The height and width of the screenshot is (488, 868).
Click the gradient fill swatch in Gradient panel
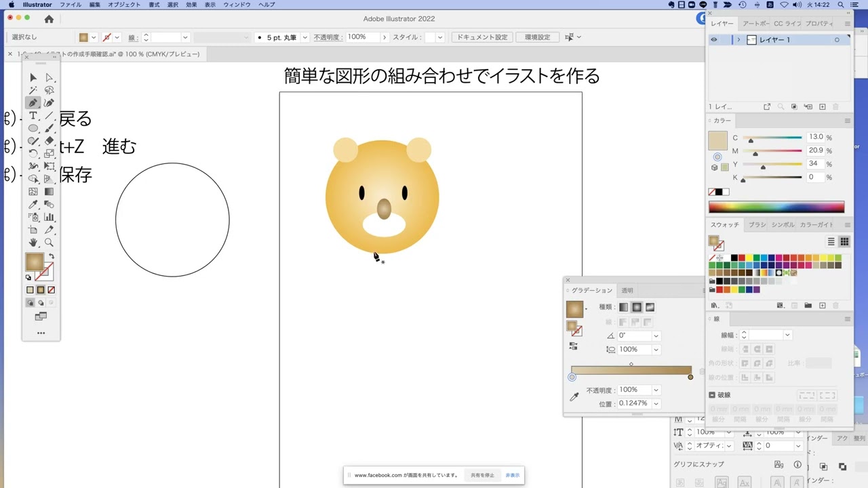[x=574, y=309]
